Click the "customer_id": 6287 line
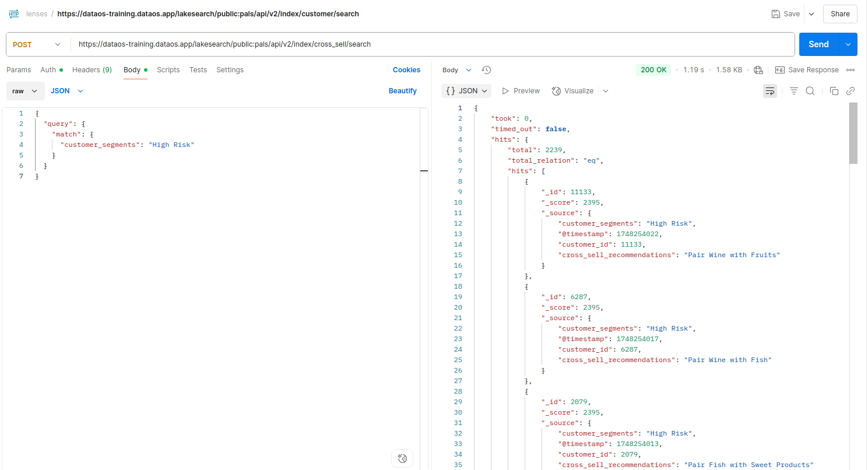 (600, 349)
